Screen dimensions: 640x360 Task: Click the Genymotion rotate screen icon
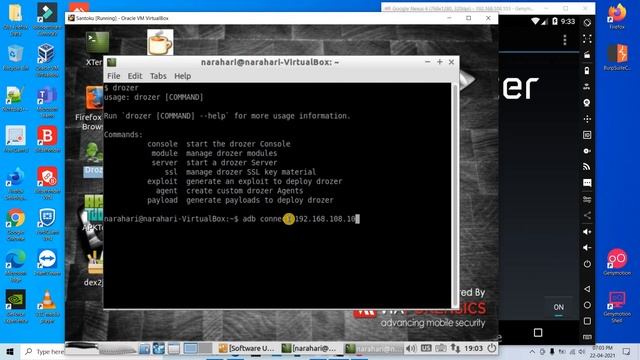tap(587, 22)
